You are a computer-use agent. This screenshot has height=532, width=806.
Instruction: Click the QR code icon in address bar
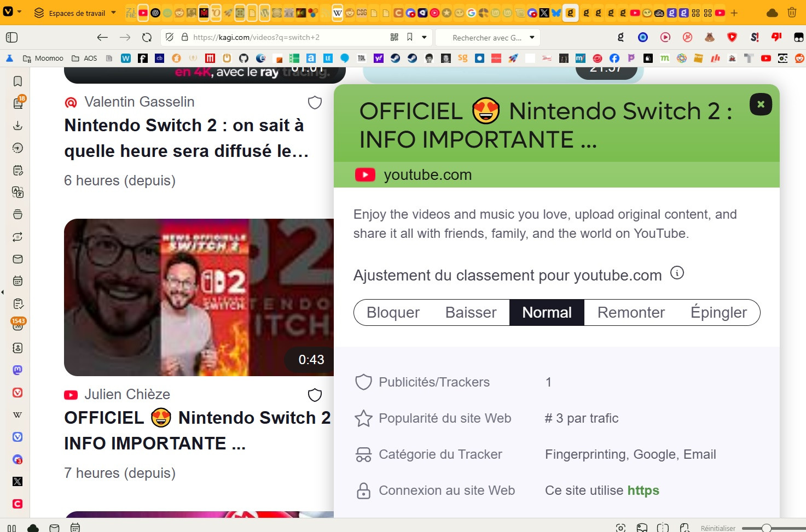tap(394, 38)
